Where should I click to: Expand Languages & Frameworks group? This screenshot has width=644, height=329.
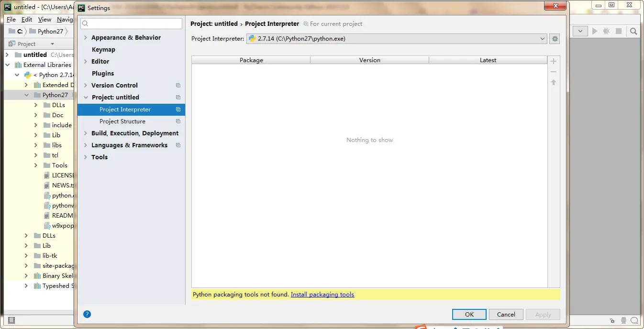pyautogui.click(x=86, y=145)
